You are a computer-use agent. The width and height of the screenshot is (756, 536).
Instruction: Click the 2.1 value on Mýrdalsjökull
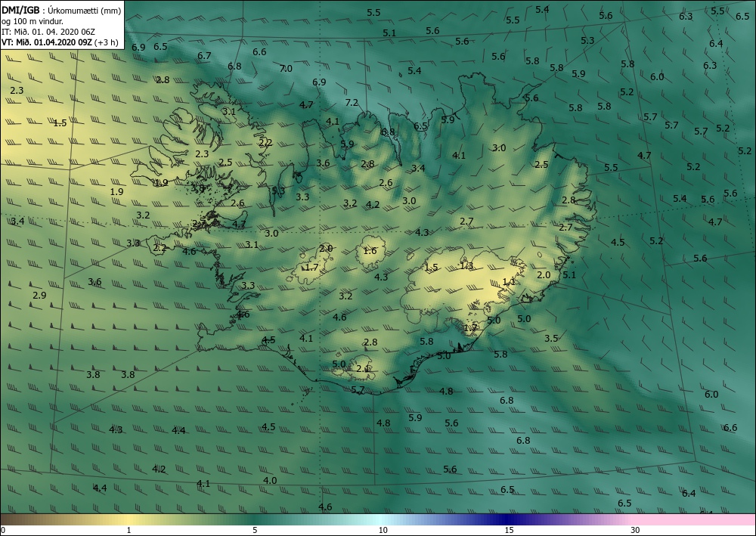[x=363, y=369]
